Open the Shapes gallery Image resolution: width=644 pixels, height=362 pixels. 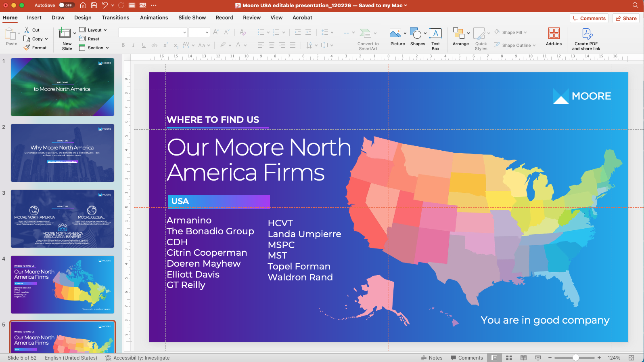(418, 37)
